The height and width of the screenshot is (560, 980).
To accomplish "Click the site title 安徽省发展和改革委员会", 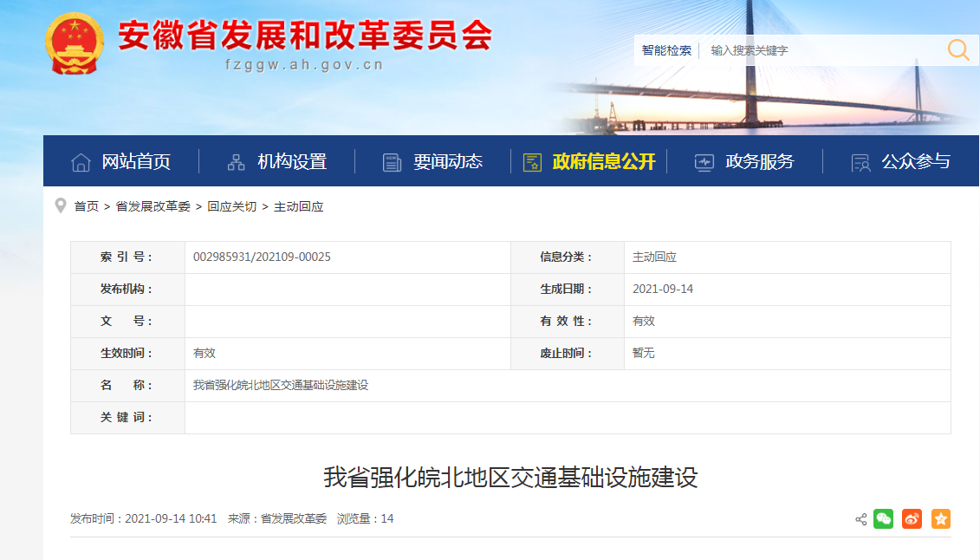I will pyautogui.click(x=306, y=35).
